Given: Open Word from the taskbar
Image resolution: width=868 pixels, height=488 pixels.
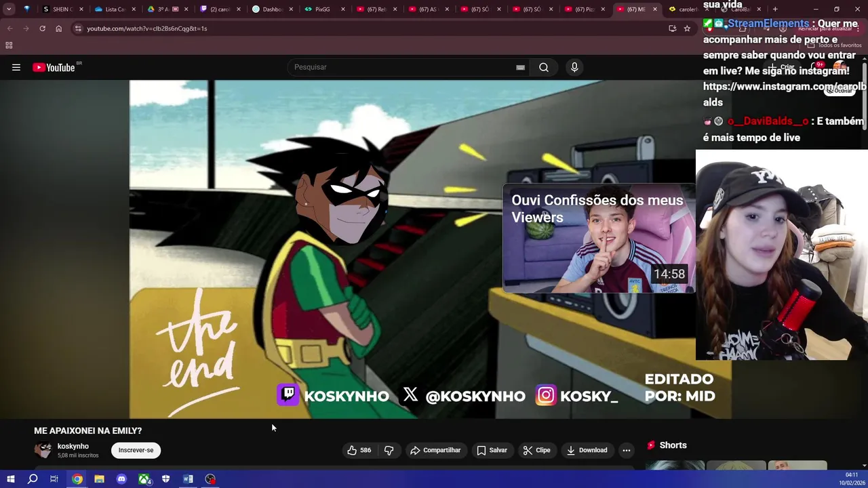Looking at the screenshot, I should (188, 479).
